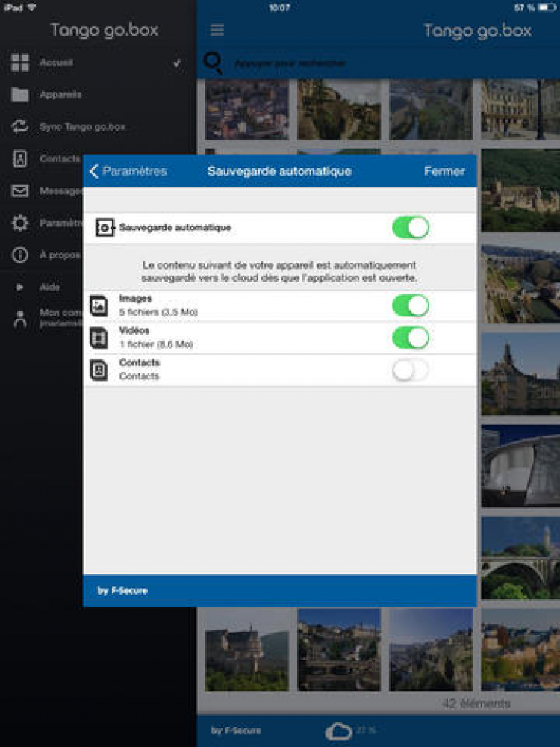
Task: Go back via the Paramètres chevron
Action: (x=94, y=171)
